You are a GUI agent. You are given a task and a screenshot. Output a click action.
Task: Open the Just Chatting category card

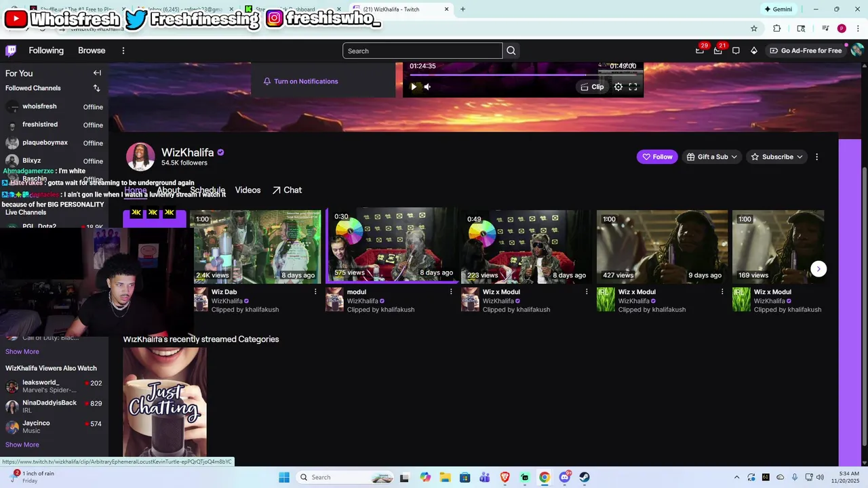click(x=165, y=402)
